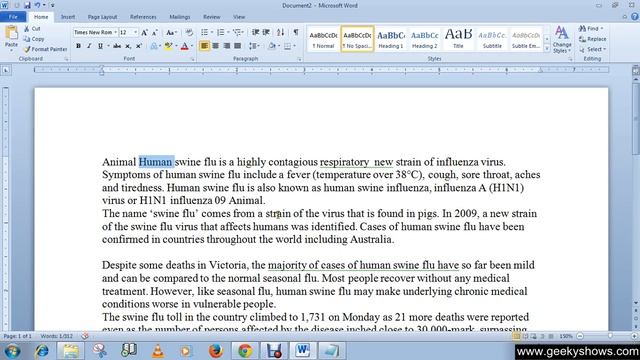Open the Font dialog launcher

pos(193,60)
